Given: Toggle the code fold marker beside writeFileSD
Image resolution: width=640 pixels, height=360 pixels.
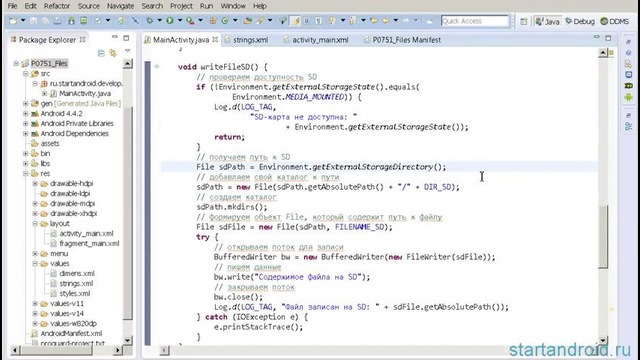Looking at the screenshot, I should pos(157,66).
